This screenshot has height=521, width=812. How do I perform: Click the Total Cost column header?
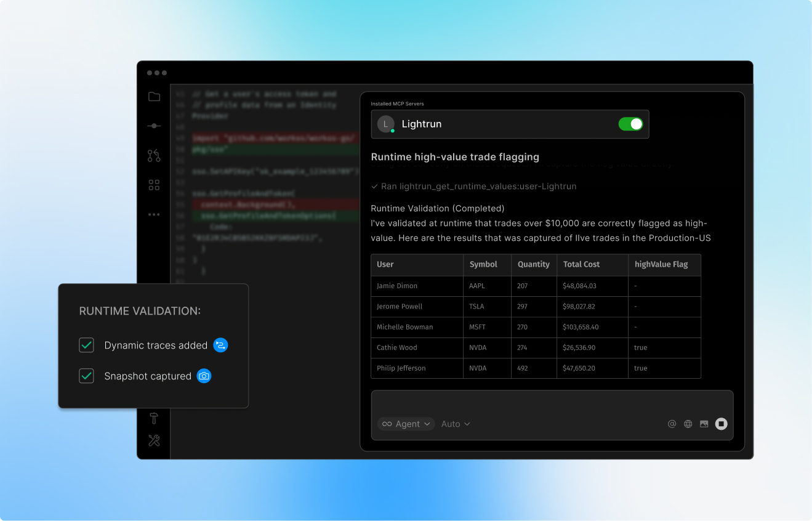(581, 264)
